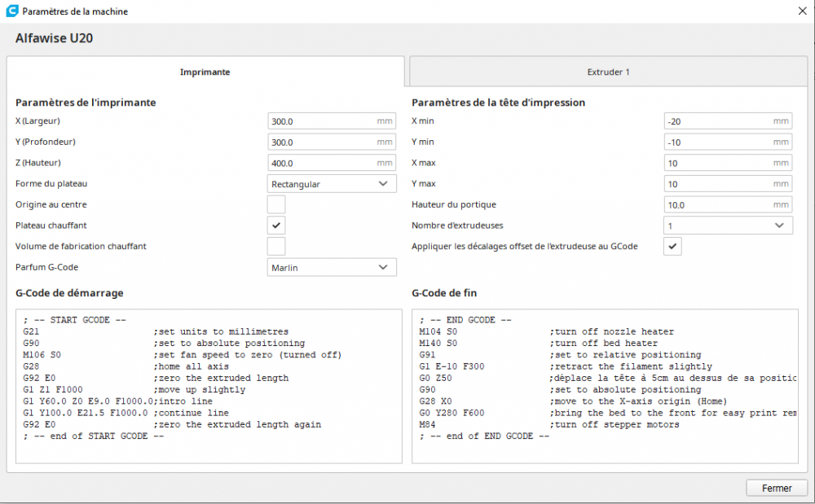Click the Origine au centre label
The image size is (815, 504).
click(x=51, y=204)
